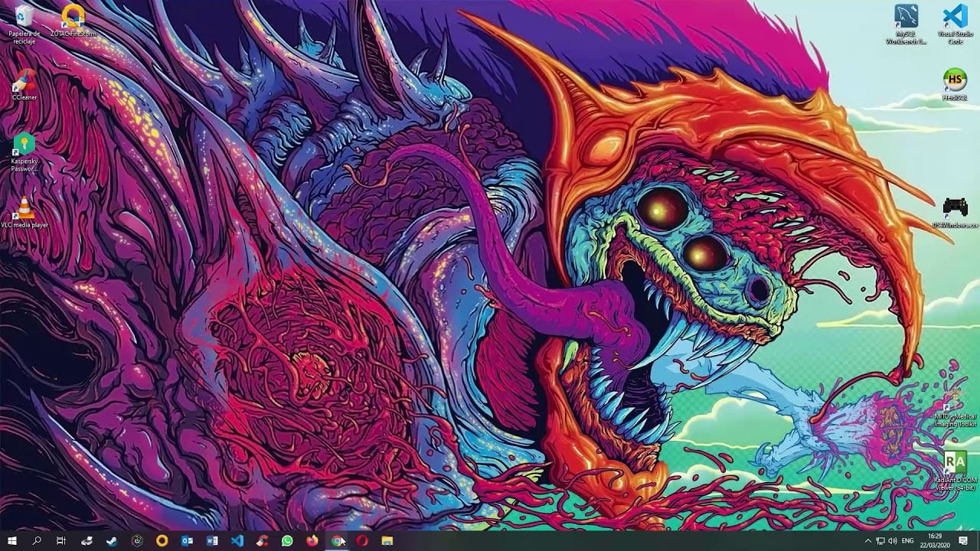Select the DS4Windows.exe desktop shortcut
This screenshot has width=980, height=551.
[x=955, y=213]
